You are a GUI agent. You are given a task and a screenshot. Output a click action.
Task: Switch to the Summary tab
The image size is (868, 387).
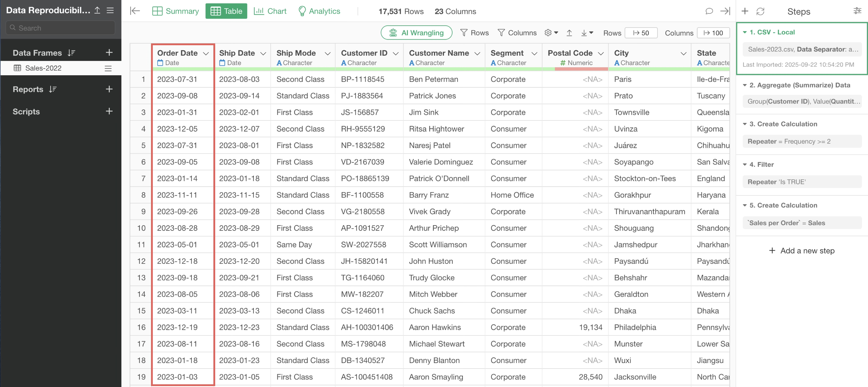(x=176, y=11)
